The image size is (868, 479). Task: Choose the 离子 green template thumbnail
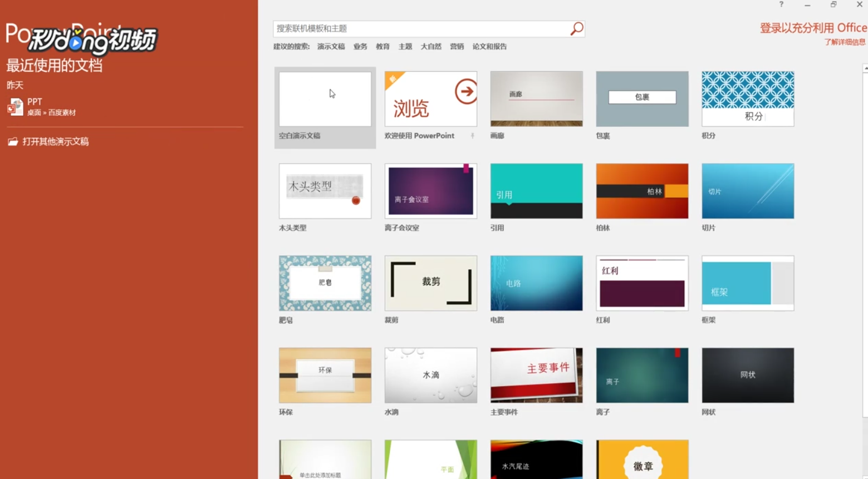[642, 376]
